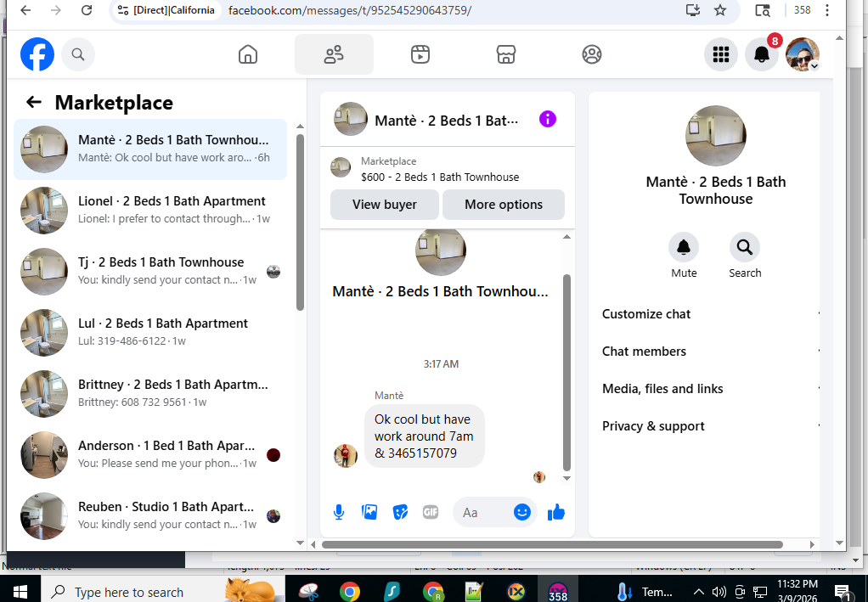Click the install app icon in address bar
This screenshot has width=868, height=602.
[692, 10]
